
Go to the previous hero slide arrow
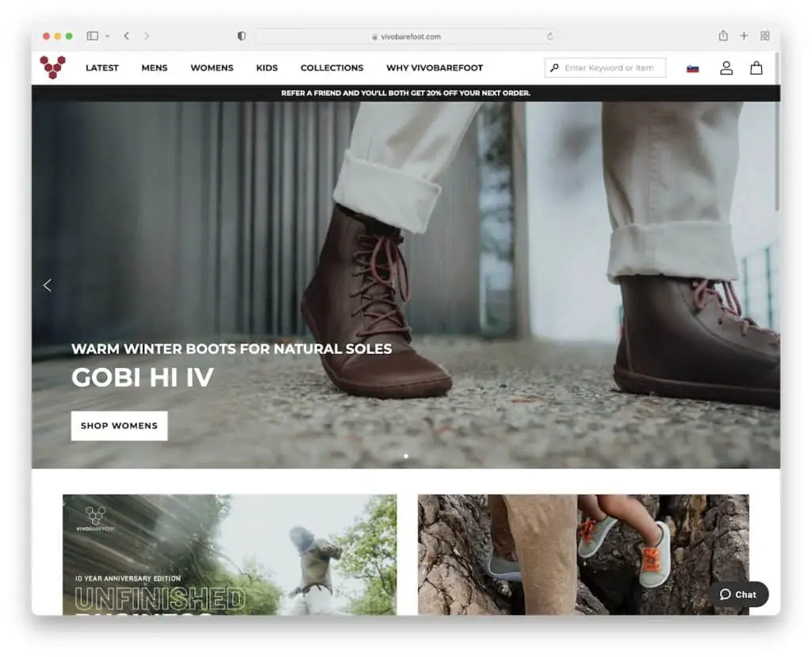[x=47, y=285]
